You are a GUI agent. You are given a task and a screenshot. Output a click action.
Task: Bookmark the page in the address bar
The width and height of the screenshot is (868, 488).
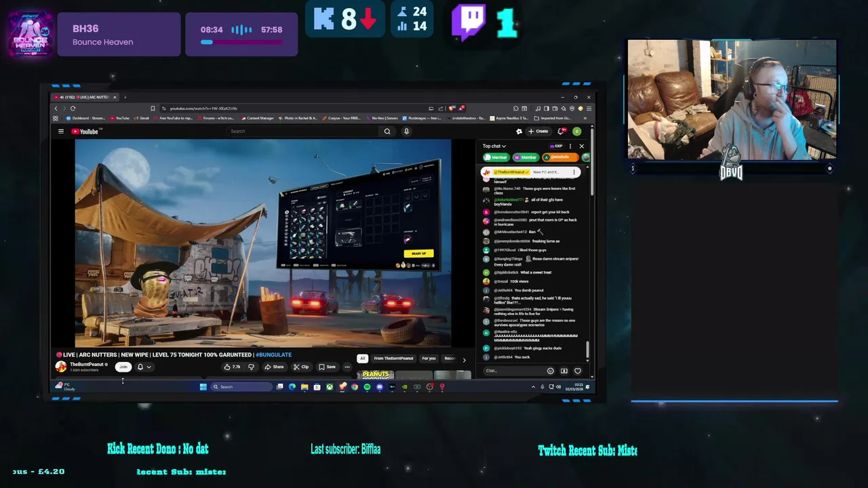coord(153,108)
